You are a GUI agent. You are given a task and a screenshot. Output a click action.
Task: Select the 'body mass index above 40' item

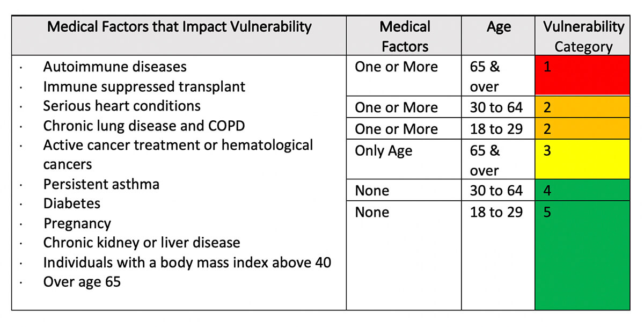187,263
